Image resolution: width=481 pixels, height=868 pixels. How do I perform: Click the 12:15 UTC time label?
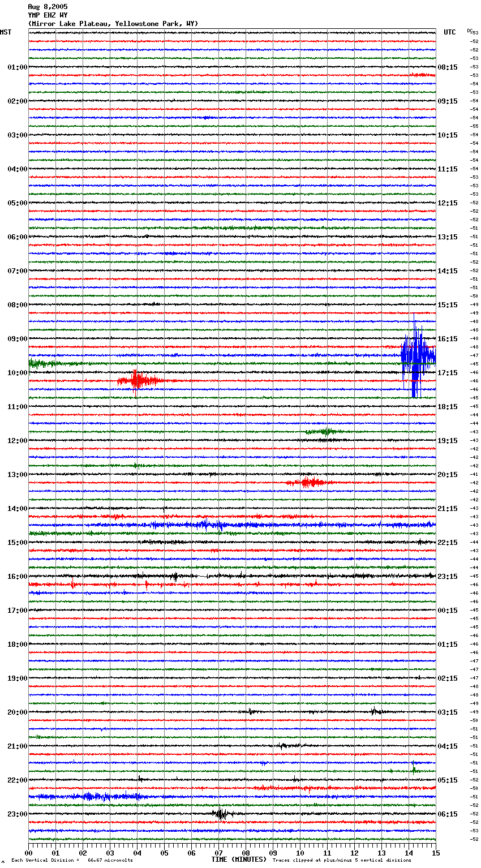point(447,203)
